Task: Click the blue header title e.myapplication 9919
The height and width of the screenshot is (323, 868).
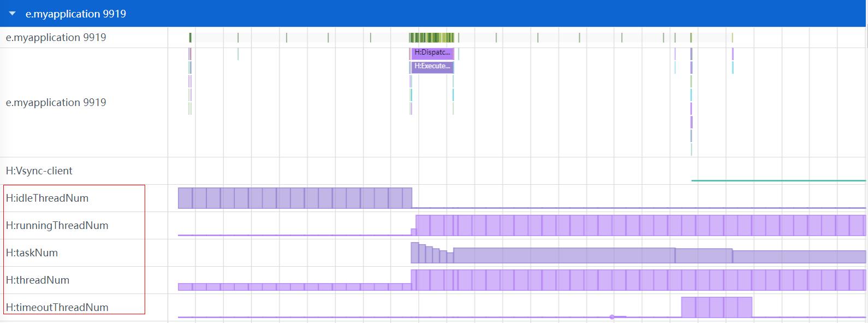Action: pyautogui.click(x=75, y=14)
